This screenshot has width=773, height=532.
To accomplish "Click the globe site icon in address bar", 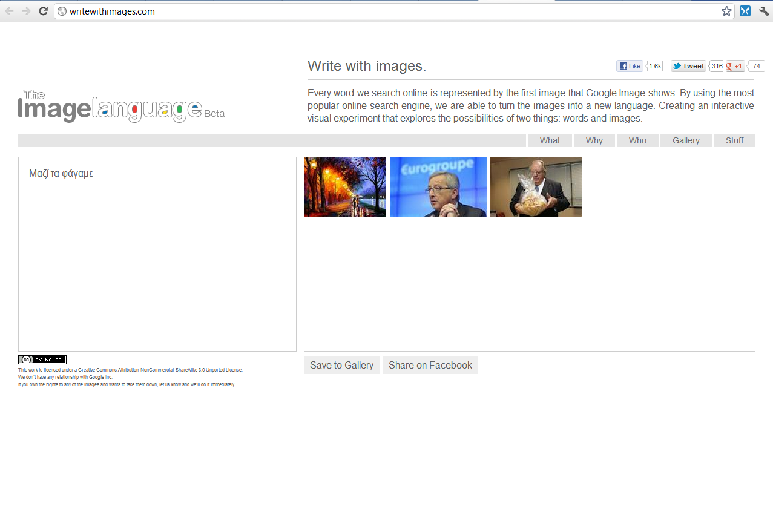I will [62, 11].
